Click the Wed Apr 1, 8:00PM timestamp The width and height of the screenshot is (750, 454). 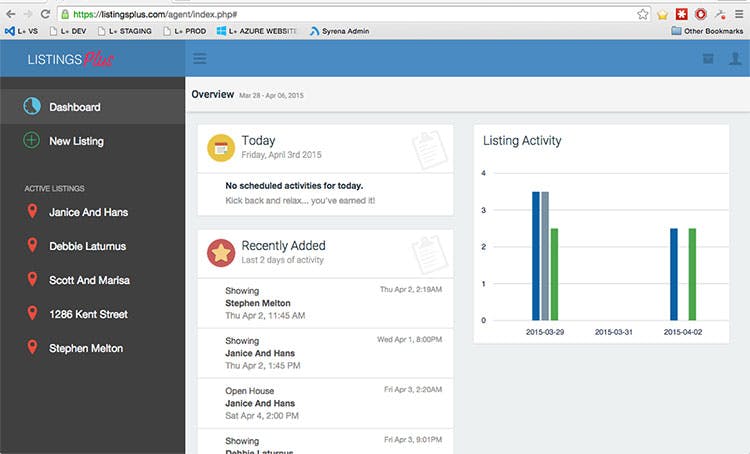pos(409,340)
